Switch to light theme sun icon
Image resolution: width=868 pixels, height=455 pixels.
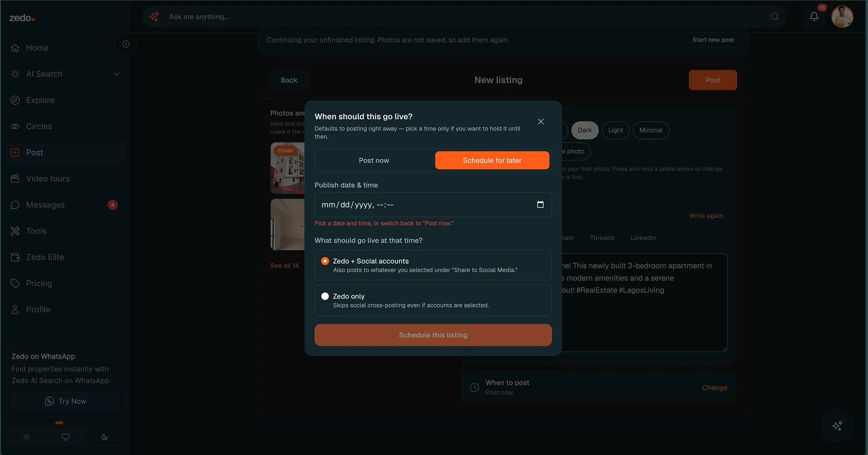tap(27, 437)
